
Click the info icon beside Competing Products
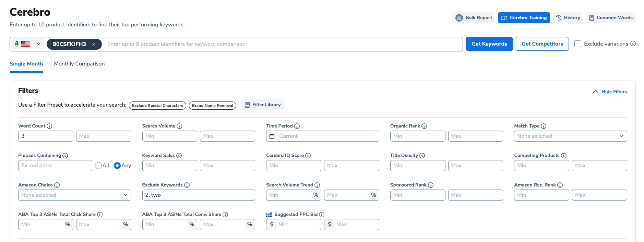click(x=564, y=156)
